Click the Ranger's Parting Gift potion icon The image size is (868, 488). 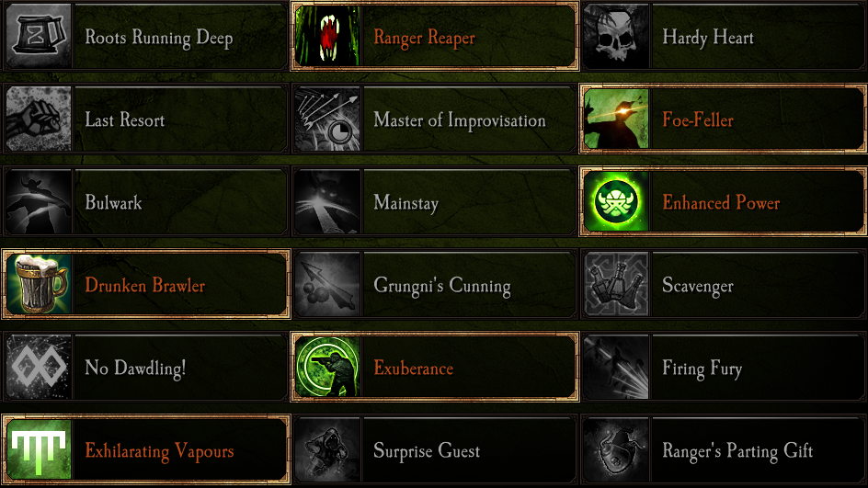[x=616, y=448]
